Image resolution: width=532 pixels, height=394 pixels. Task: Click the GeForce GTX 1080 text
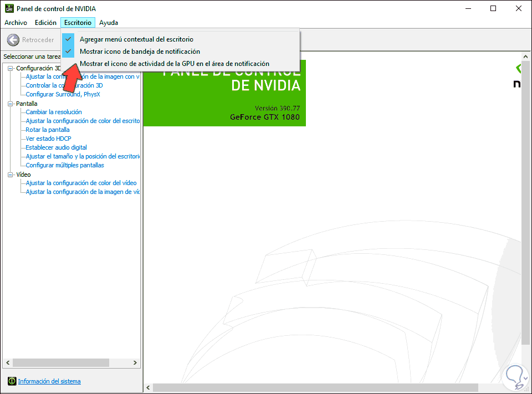pyautogui.click(x=265, y=117)
